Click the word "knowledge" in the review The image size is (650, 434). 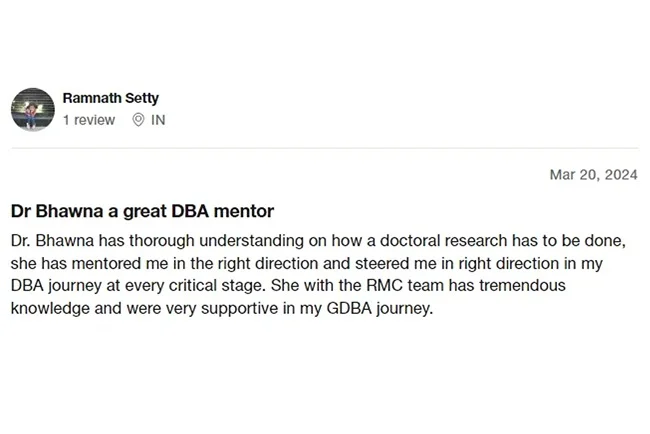48,308
